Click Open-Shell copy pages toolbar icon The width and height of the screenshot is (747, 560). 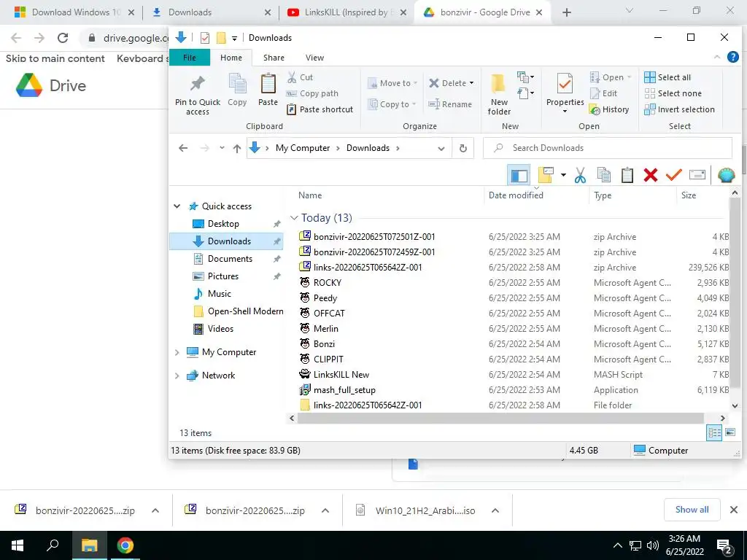click(x=603, y=175)
